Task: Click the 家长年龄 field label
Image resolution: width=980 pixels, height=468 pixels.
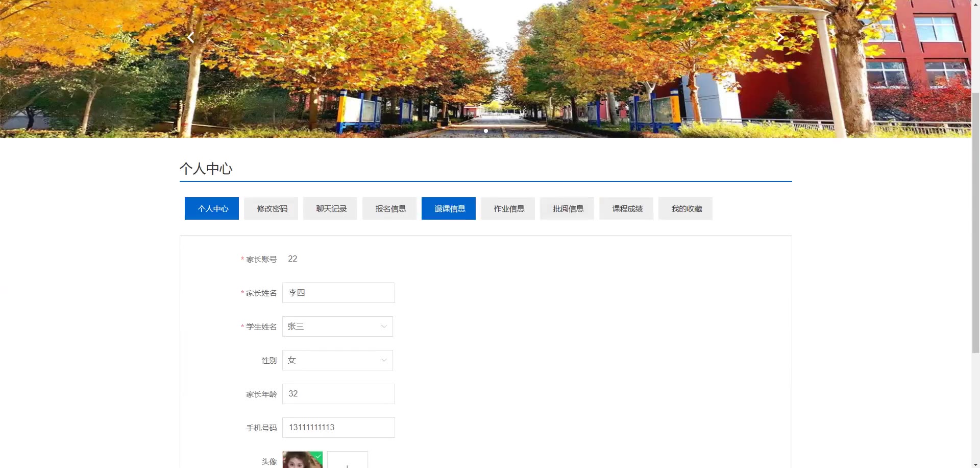Action: (x=261, y=394)
